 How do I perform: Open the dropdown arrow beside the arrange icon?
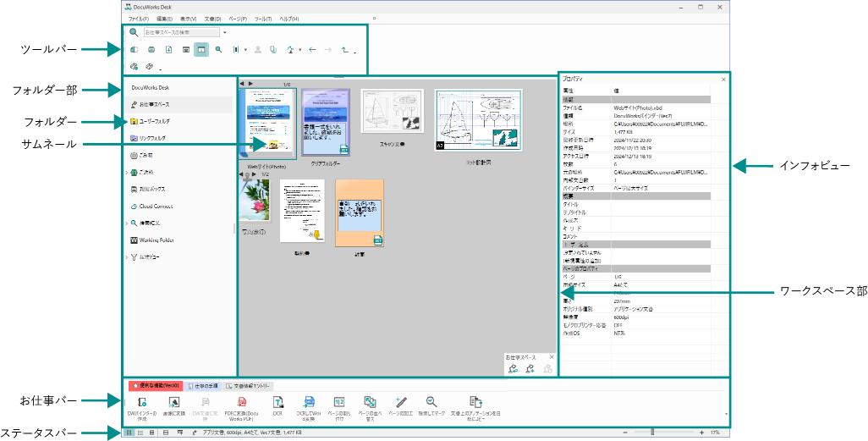[x=245, y=50]
